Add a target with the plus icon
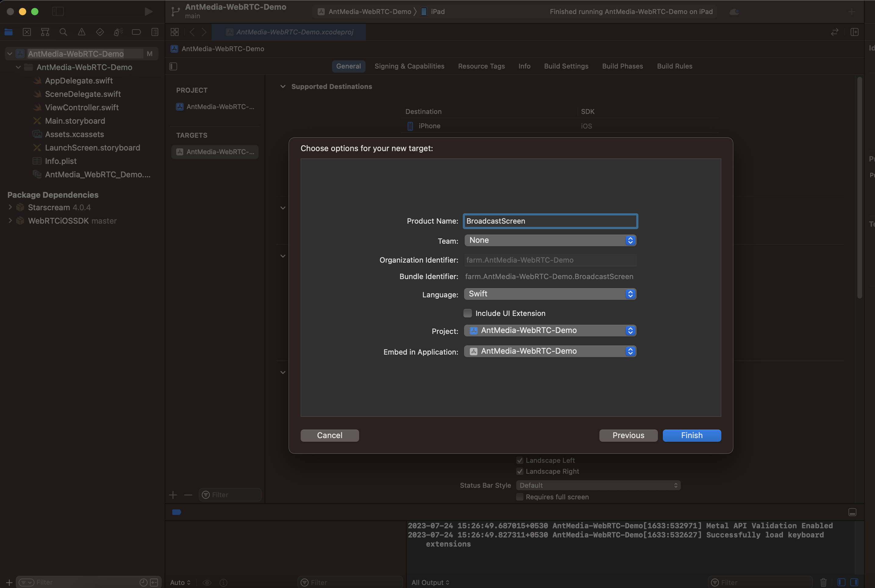Screen dimensions: 875x588 pyautogui.click(x=173, y=495)
